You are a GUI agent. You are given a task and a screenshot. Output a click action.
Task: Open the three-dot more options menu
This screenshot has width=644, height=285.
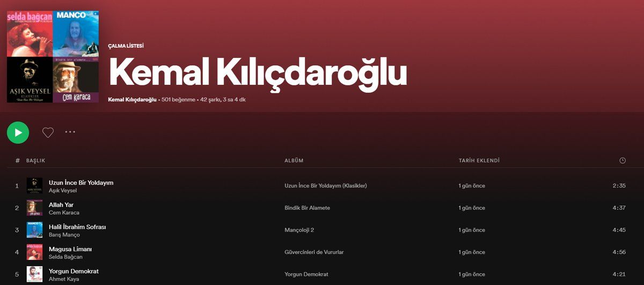click(70, 132)
